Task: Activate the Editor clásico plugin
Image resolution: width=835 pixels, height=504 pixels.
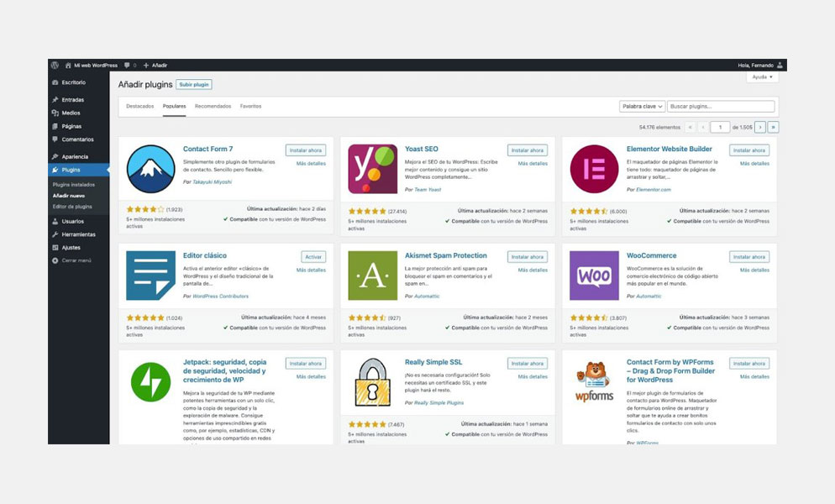Action: 313,257
